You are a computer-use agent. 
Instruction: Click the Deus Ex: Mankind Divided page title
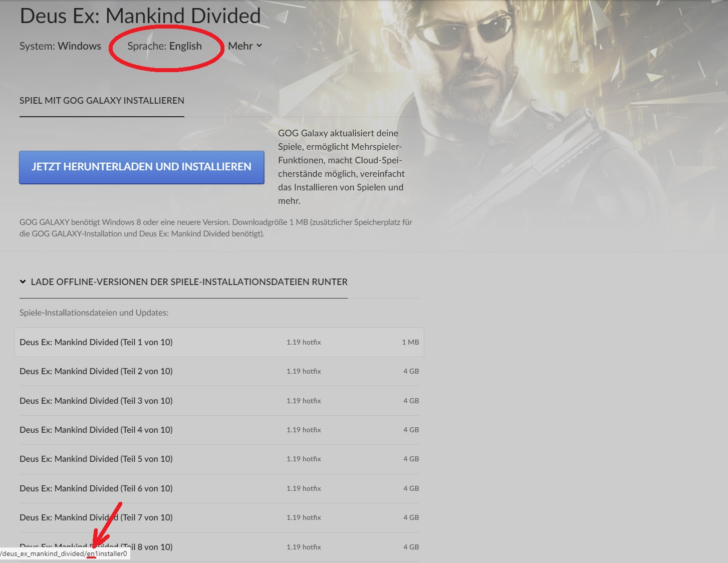(x=140, y=16)
